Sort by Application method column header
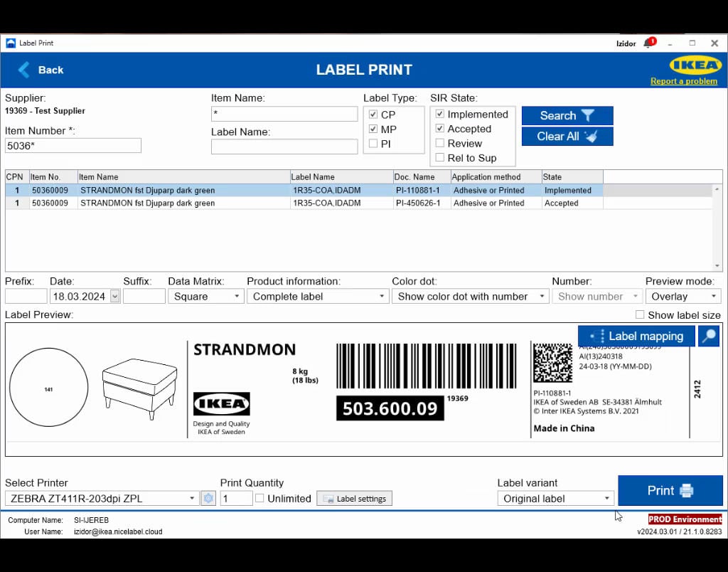This screenshot has width=728, height=572. (x=496, y=177)
